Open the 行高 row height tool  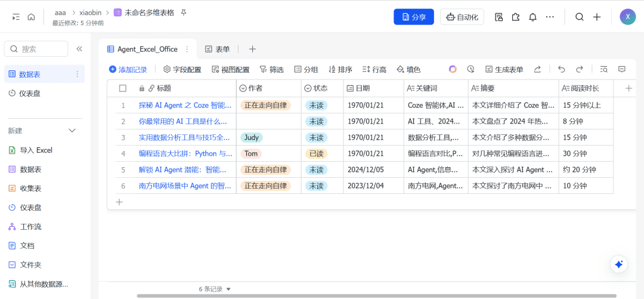coord(374,69)
